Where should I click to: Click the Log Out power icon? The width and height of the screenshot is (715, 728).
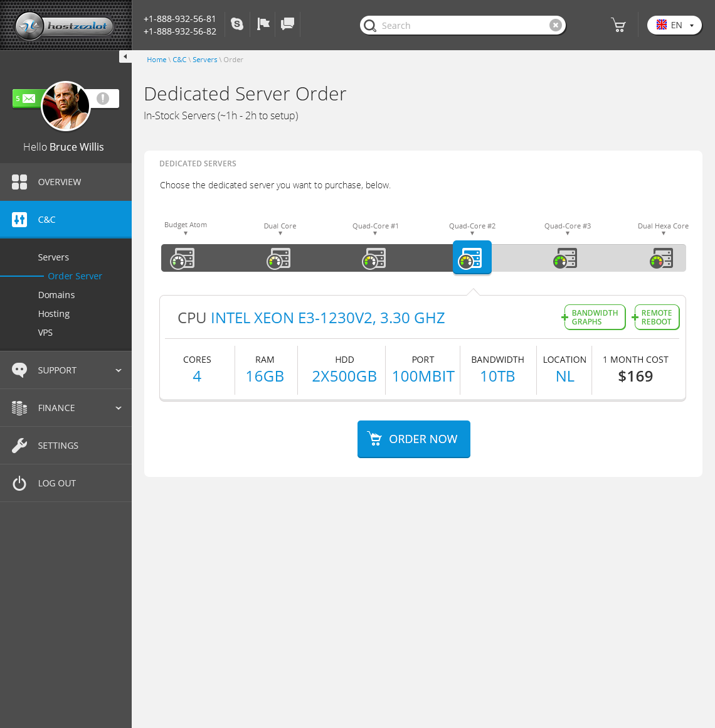pos(19,483)
